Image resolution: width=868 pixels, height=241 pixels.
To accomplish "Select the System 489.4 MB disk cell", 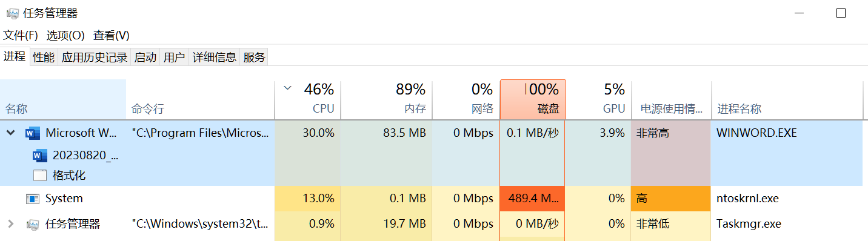I will coord(532,199).
